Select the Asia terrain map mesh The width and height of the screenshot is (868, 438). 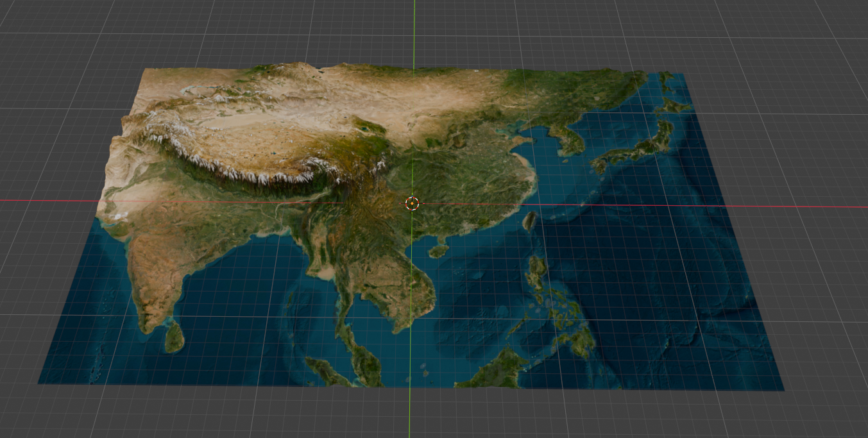411,226
